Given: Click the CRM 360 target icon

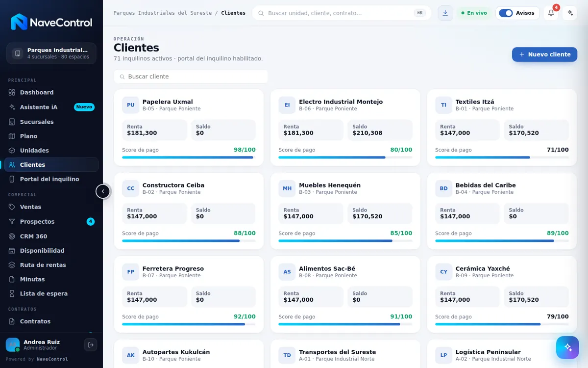Looking at the screenshot, I should click(12, 236).
